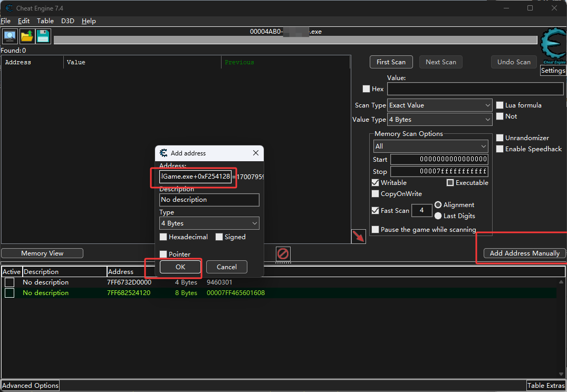Click the Active column header in address list

tap(12, 272)
